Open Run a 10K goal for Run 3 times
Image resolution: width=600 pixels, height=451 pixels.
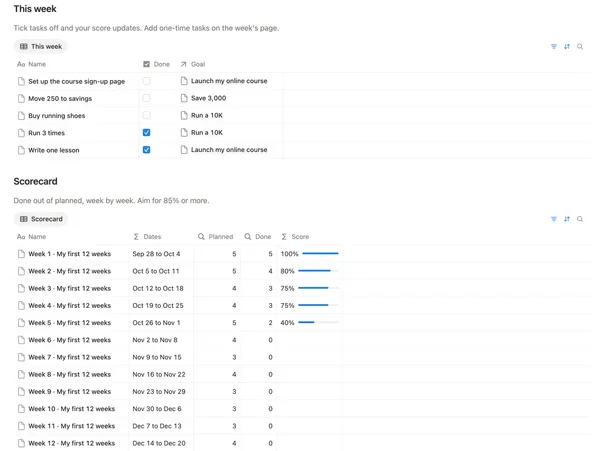pos(207,132)
